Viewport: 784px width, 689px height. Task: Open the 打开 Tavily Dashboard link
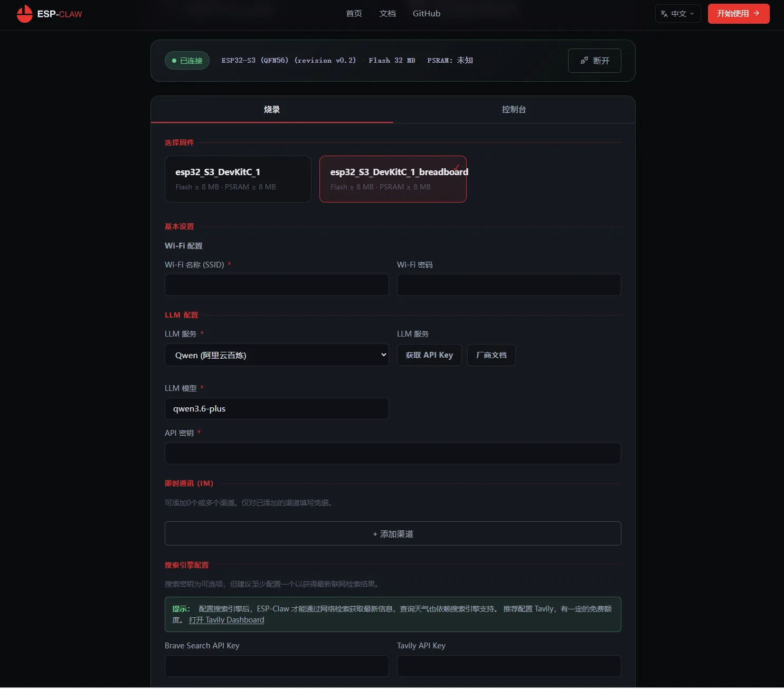pyautogui.click(x=226, y=620)
